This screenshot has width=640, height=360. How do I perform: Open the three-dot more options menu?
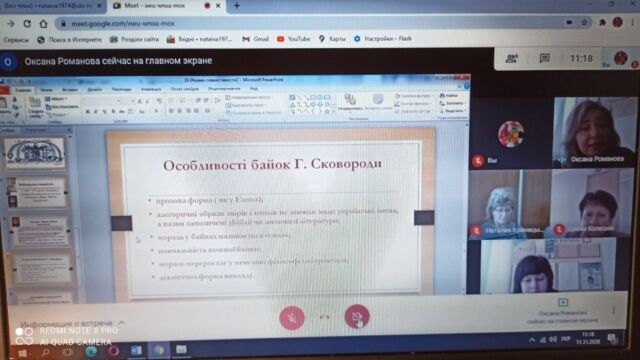coord(614,311)
